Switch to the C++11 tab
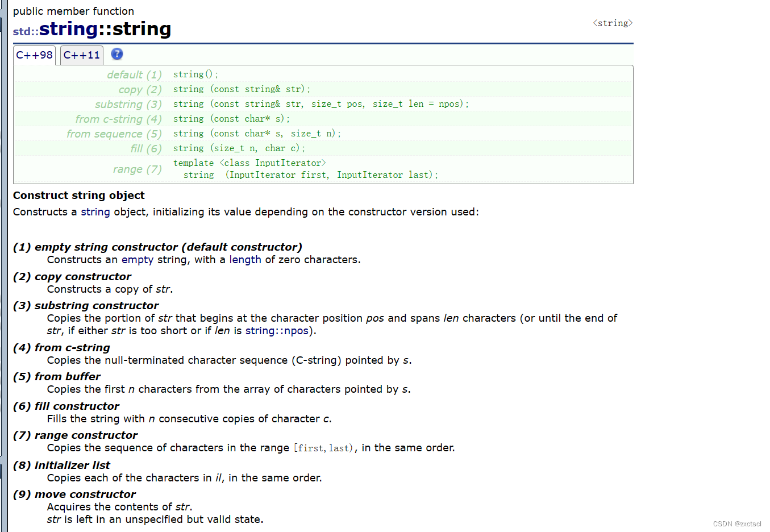 (82, 55)
